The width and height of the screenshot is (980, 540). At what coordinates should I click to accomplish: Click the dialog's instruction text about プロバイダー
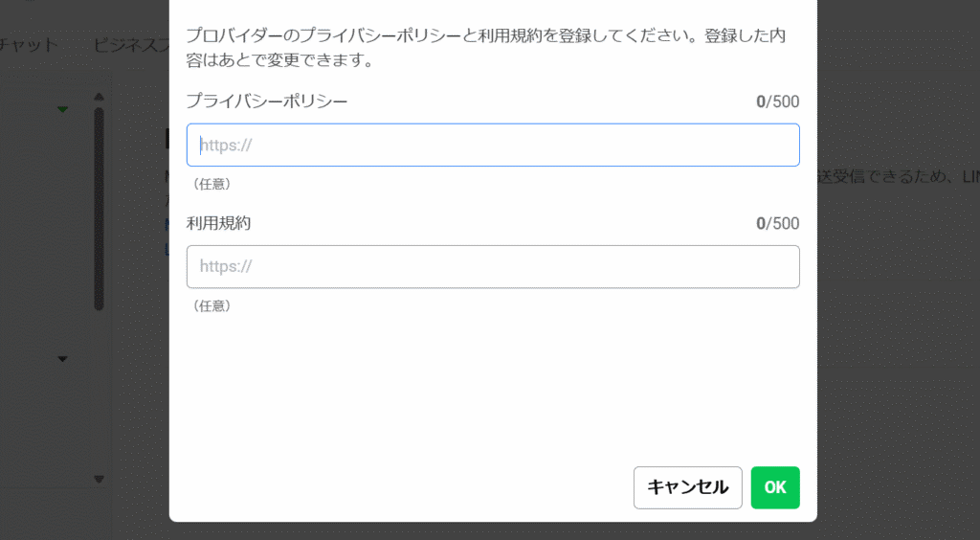(x=485, y=48)
